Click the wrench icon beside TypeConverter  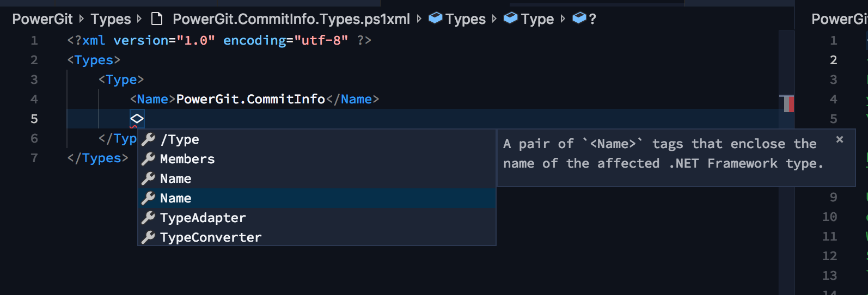(x=148, y=237)
